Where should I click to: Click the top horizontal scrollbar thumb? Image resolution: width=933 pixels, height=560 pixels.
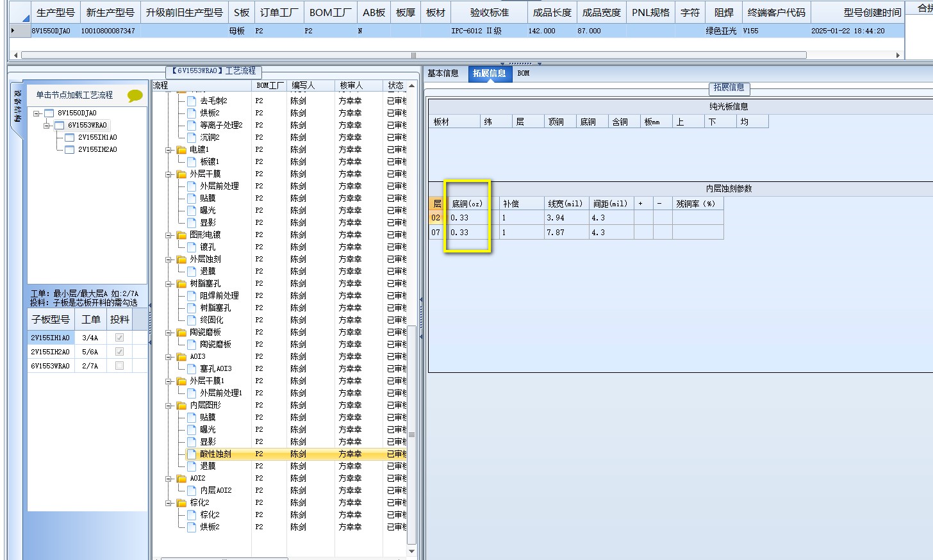click(x=413, y=55)
